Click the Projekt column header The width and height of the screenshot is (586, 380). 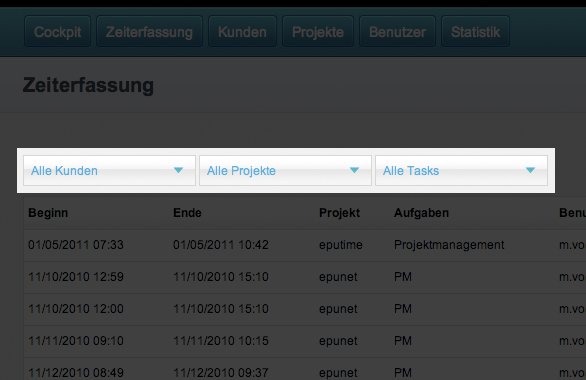click(x=339, y=213)
